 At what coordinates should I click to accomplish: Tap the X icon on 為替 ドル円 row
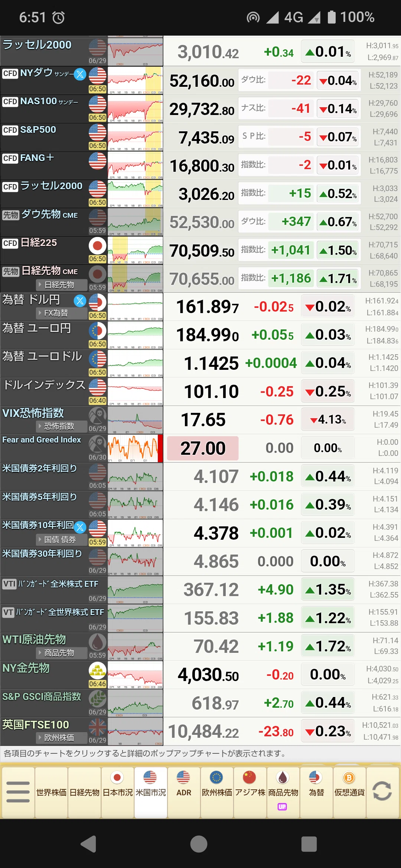(80, 301)
